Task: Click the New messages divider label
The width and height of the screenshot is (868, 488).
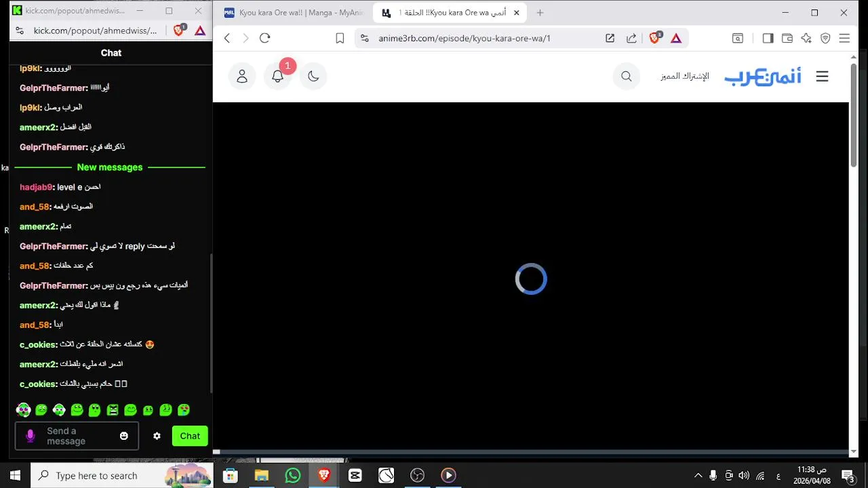Action: tap(110, 167)
